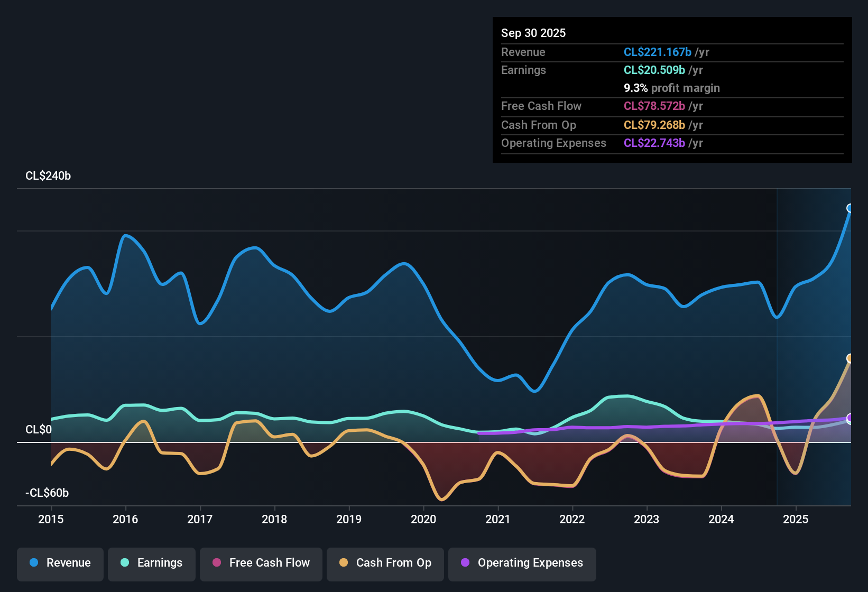Select the white earnings endpoint marker
868x592 pixels.
tap(850, 419)
